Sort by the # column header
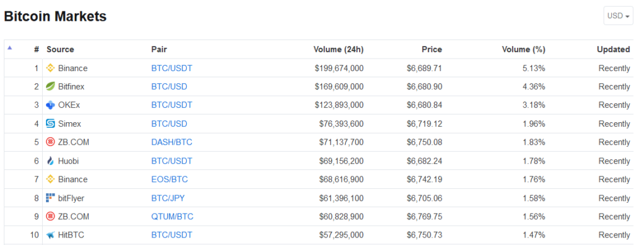Viewport: 644px width, 245px height. 36,49
